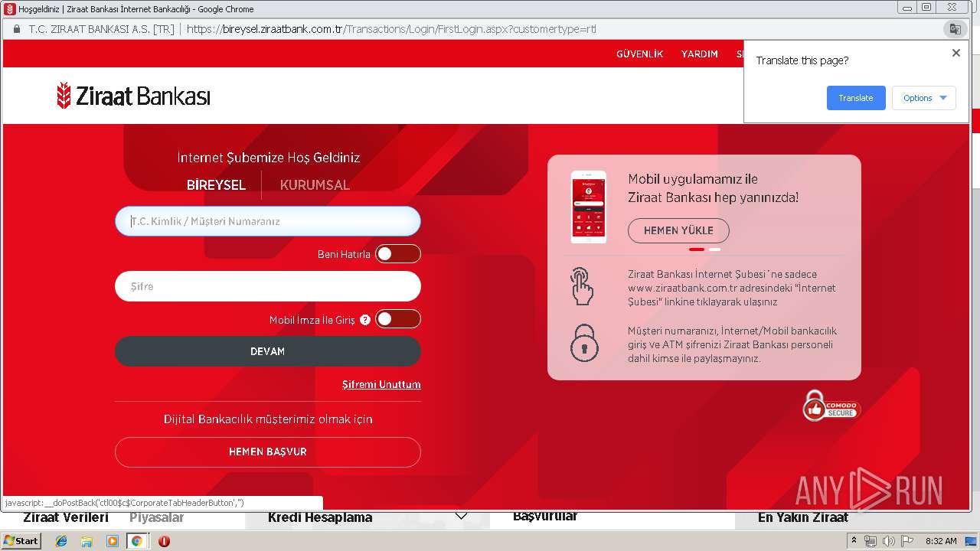
Task: Focus the T.C. Kimlik / Müşteri Numaranız field
Action: coord(268,221)
